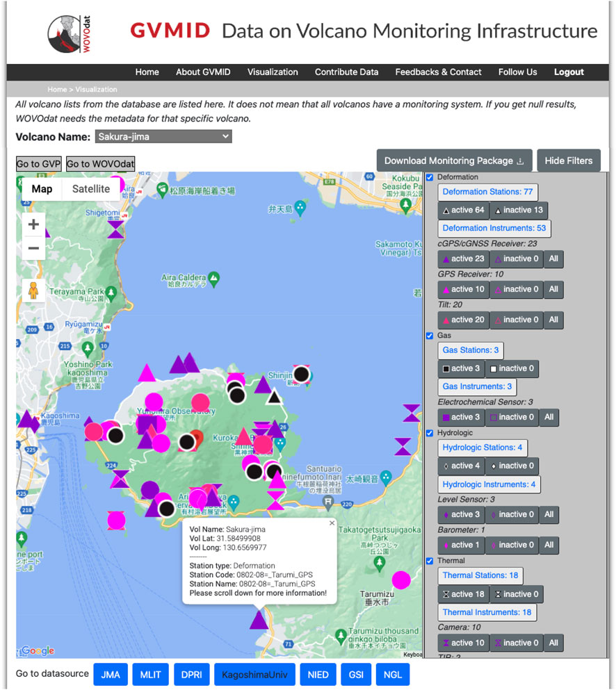Toggle thermal stations 'active 18' filter
Viewport: 616px width, 690px height.
(x=463, y=594)
